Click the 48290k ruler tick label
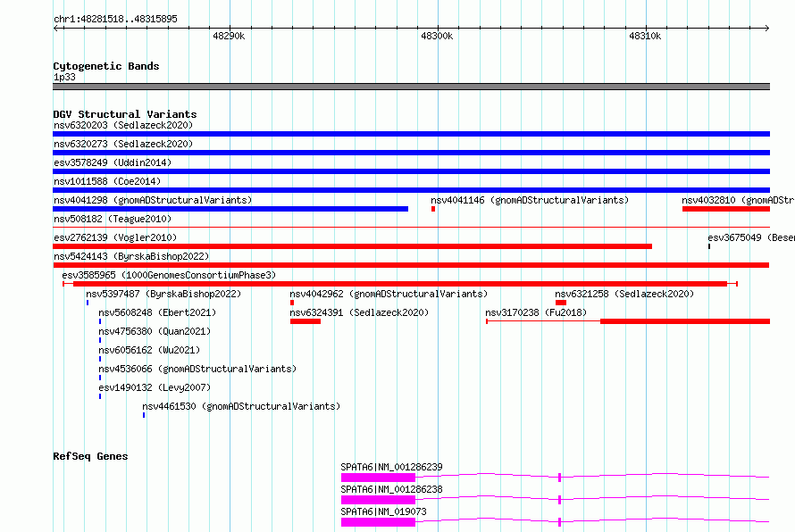This screenshot has width=795, height=532. tap(229, 36)
